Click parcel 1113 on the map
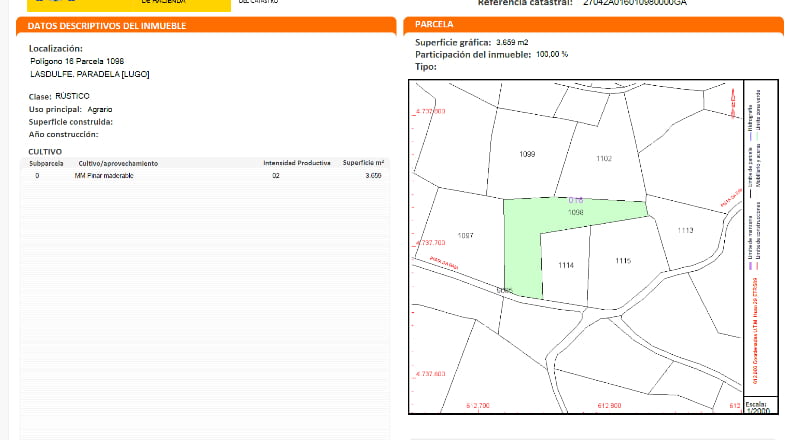Image resolution: width=790 pixels, height=440 pixels. point(685,230)
